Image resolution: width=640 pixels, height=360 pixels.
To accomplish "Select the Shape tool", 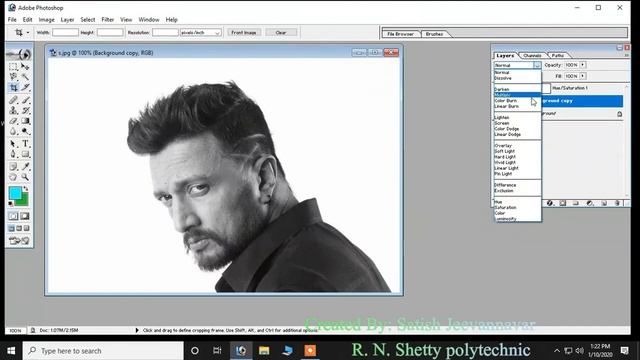I will [x=25, y=154].
